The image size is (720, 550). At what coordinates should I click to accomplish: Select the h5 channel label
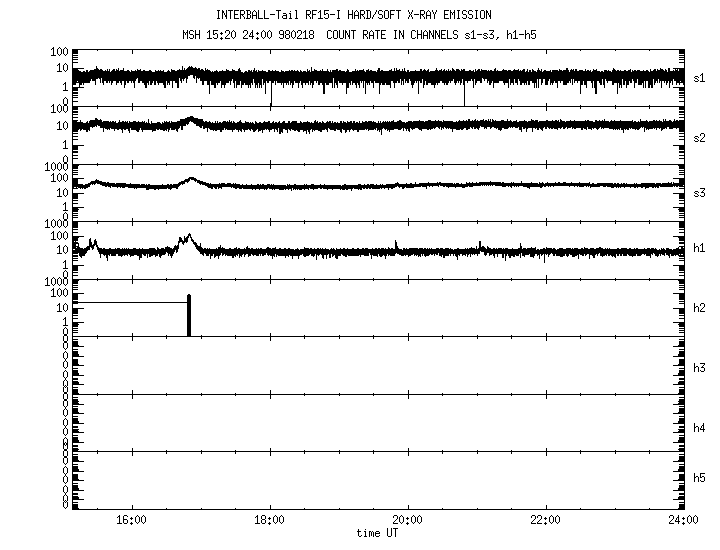click(700, 478)
